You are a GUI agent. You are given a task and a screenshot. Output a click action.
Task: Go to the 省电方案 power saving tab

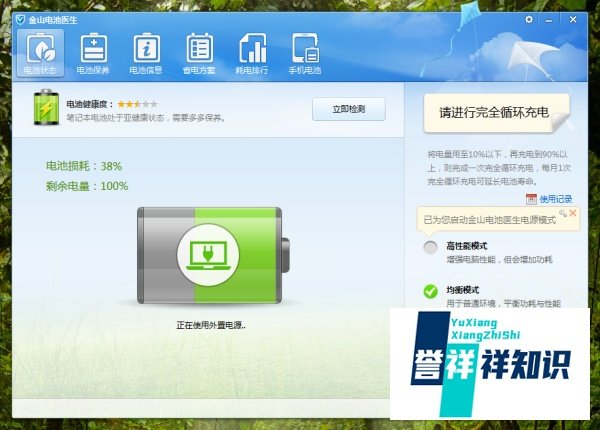(x=199, y=53)
